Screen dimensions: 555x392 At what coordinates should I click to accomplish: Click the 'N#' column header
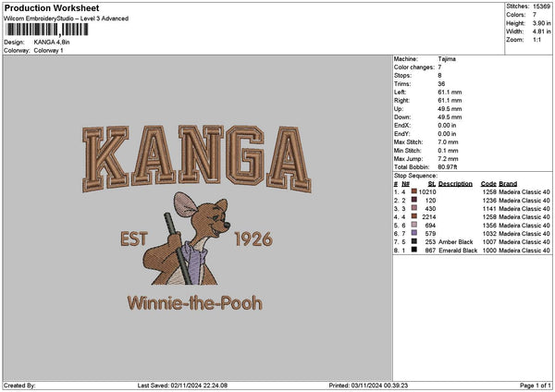[x=405, y=184]
